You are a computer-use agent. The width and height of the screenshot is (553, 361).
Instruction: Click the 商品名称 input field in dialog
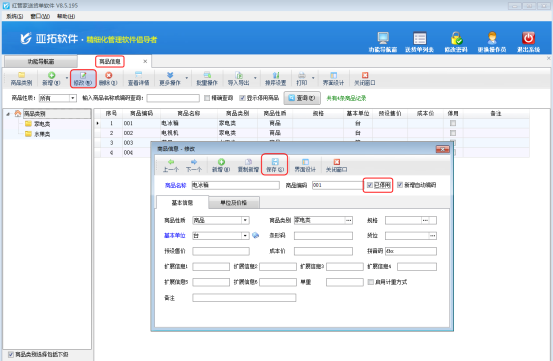(236, 185)
